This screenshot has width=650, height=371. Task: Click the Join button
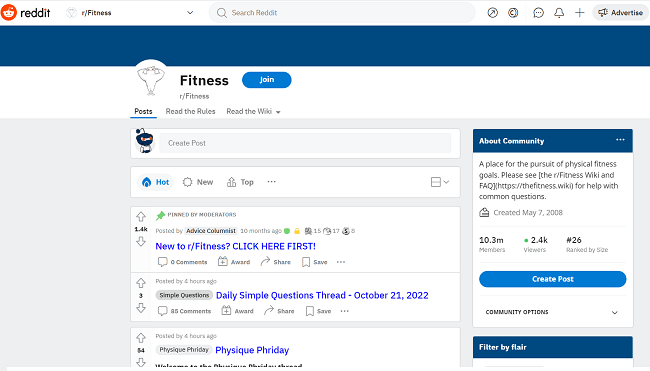[267, 80]
